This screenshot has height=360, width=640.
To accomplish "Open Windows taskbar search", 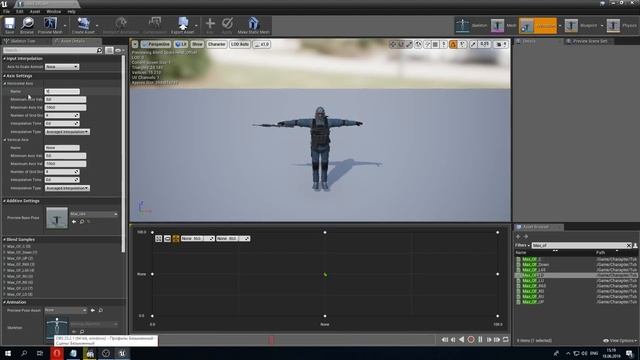I will point(24,353).
